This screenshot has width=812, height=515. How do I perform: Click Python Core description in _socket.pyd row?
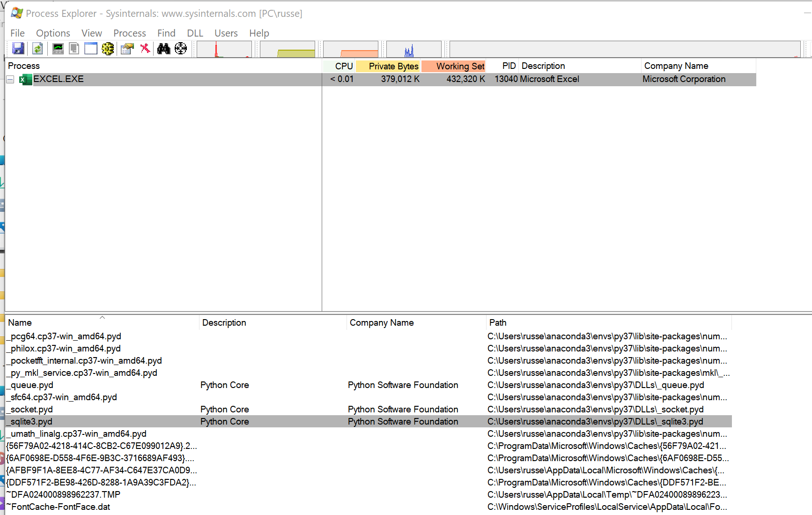[224, 410]
